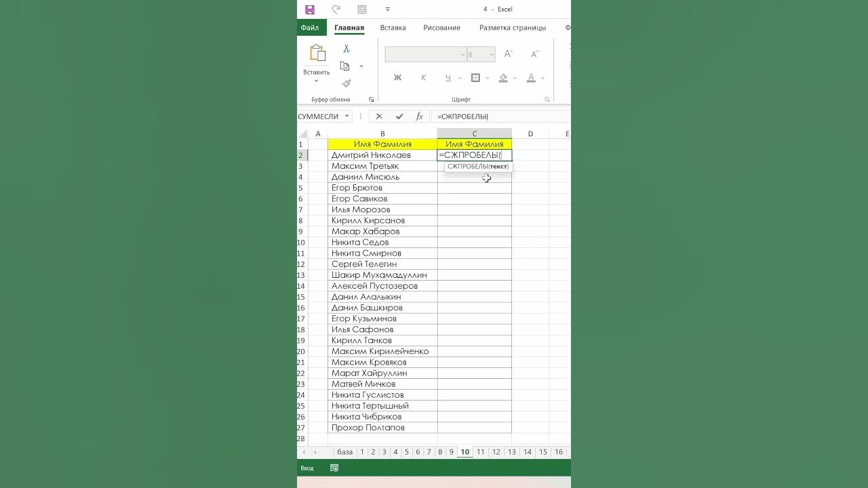Switch to sheet tab 9

(451, 452)
